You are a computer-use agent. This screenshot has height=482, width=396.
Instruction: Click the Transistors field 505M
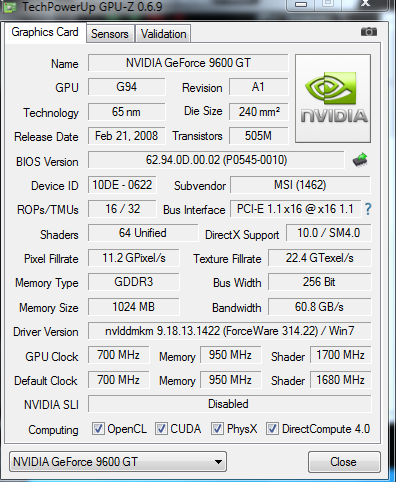(x=258, y=136)
